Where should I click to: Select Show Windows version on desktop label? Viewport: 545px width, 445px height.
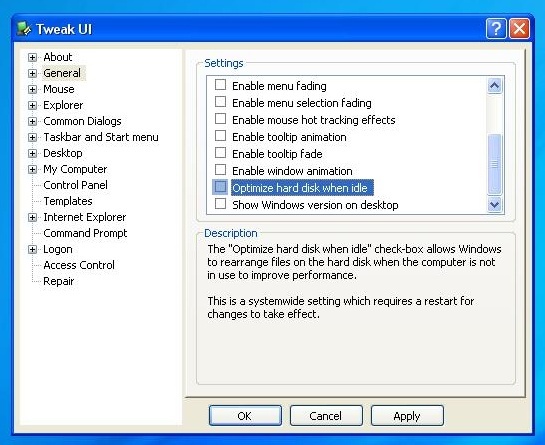point(315,205)
